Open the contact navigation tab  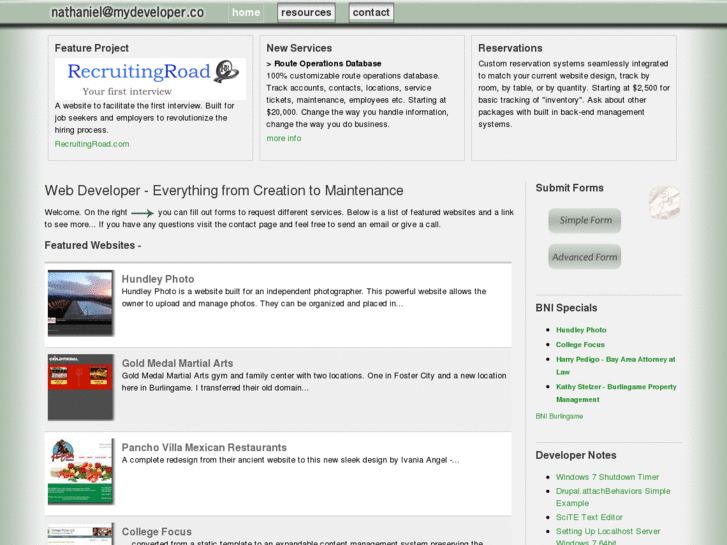click(x=371, y=13)
